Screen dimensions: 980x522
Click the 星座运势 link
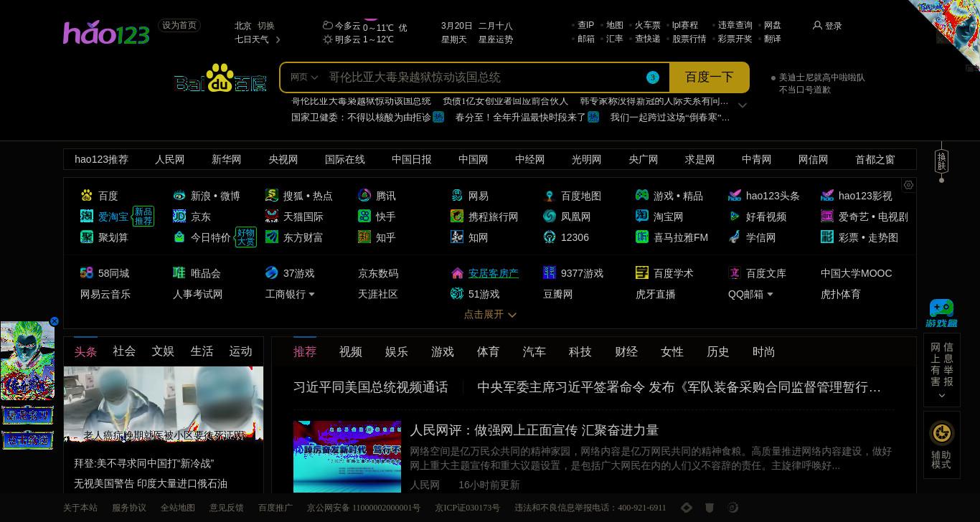496,39
